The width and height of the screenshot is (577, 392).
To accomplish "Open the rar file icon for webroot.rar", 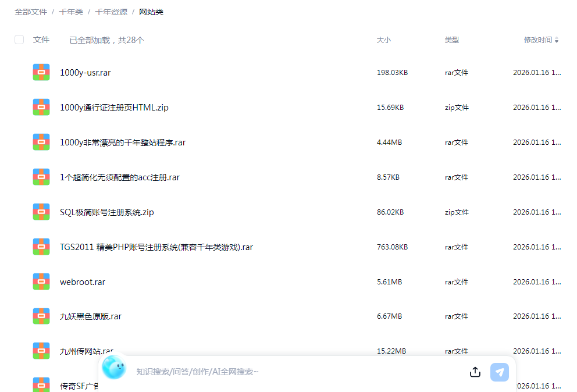I will point(41,281).
